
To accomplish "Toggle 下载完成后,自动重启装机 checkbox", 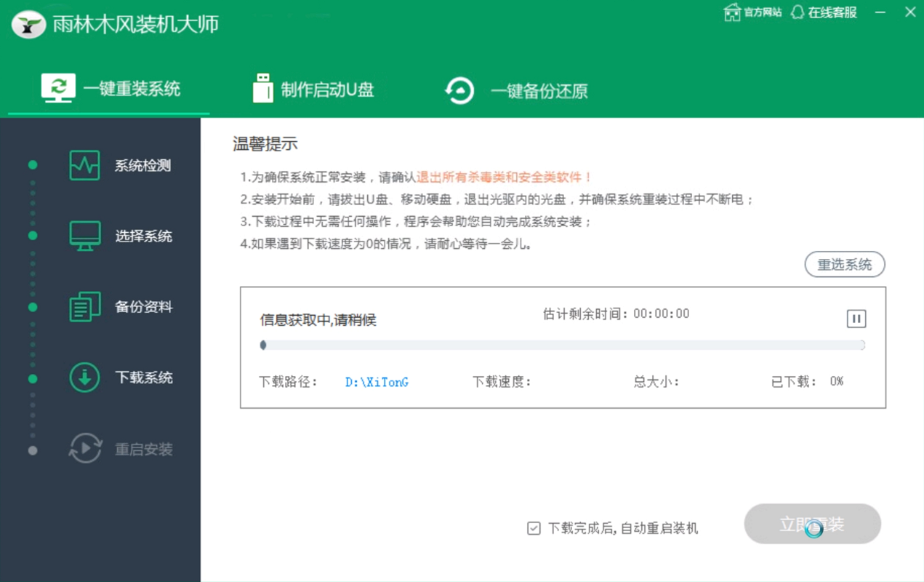I will click(x=534, y=528).
